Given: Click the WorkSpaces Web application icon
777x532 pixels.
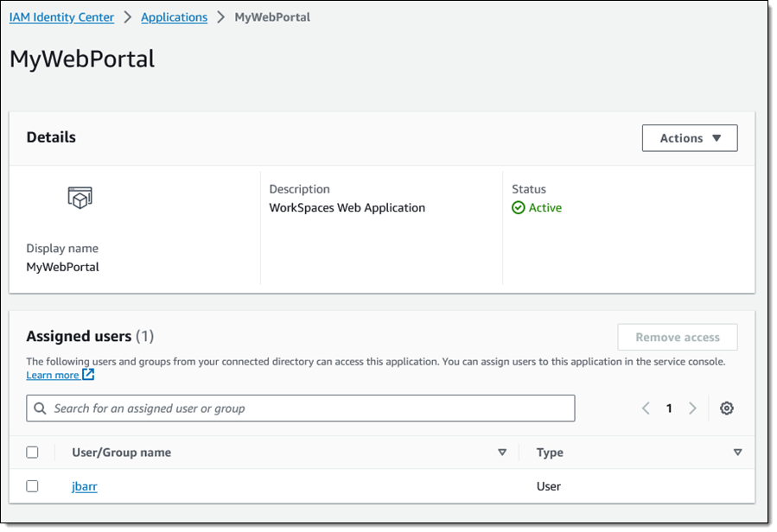Looking at the screenshot, I should point(80,198).
